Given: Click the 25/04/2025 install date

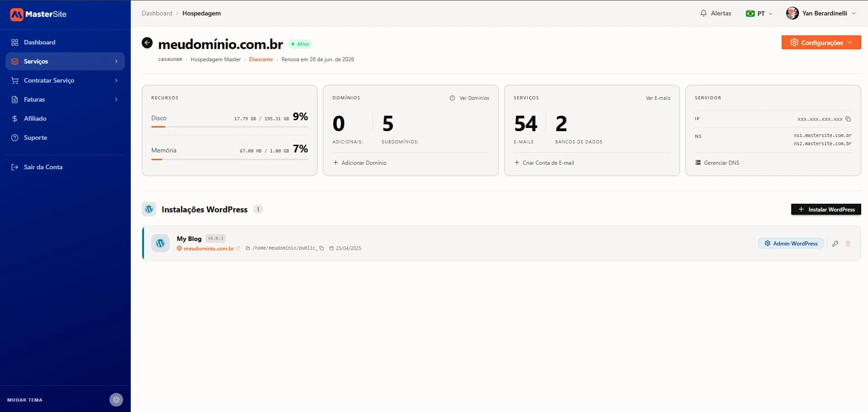Looking at the screenshot, I should click(x=348, y=248).
